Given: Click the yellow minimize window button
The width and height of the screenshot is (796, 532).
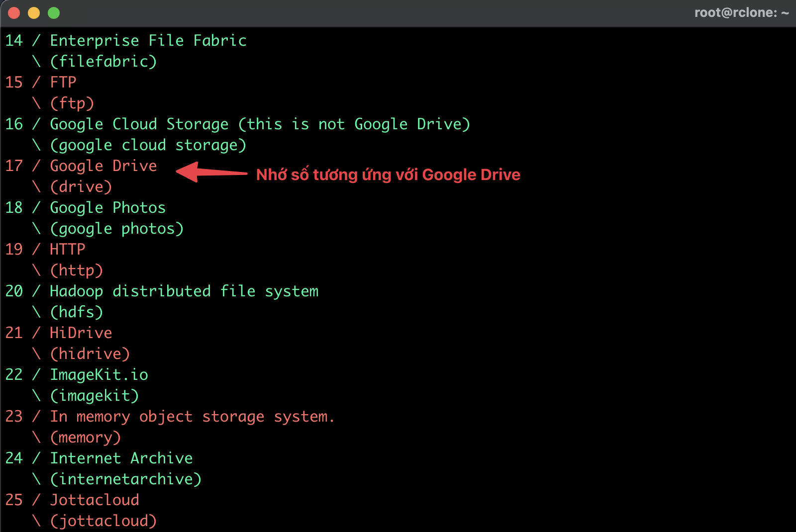Looking at the screenshot, I should click(x=34, y=13).
